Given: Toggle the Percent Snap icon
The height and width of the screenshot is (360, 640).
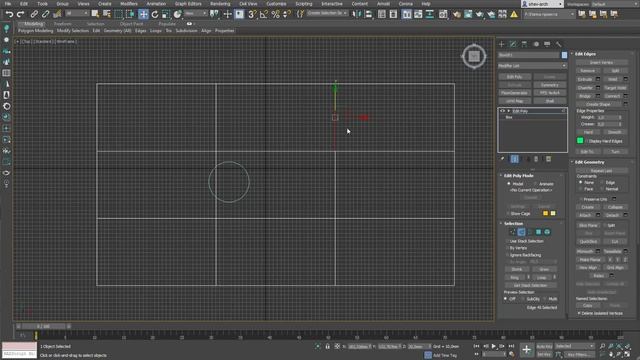Looking at the screenshot, I should coord(276,14).
